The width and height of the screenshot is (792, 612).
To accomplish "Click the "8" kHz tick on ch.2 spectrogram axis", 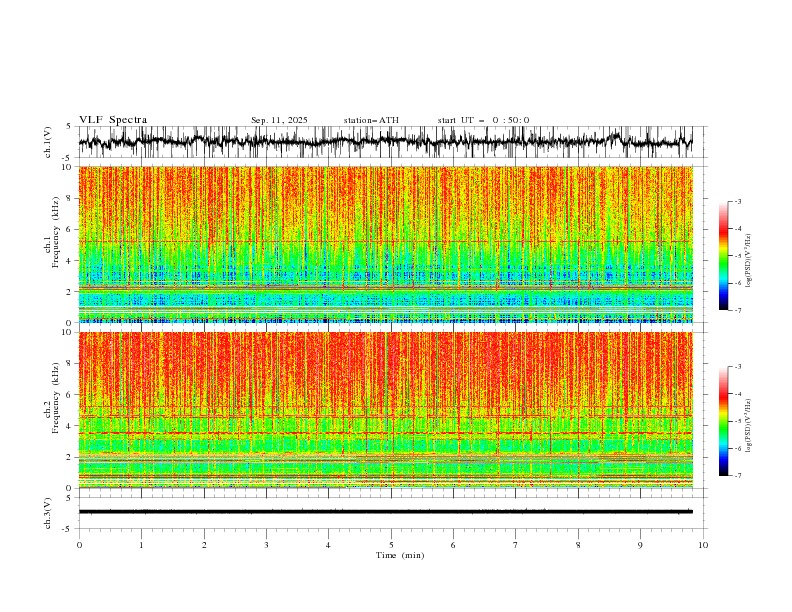I will [x=69, y=363].
